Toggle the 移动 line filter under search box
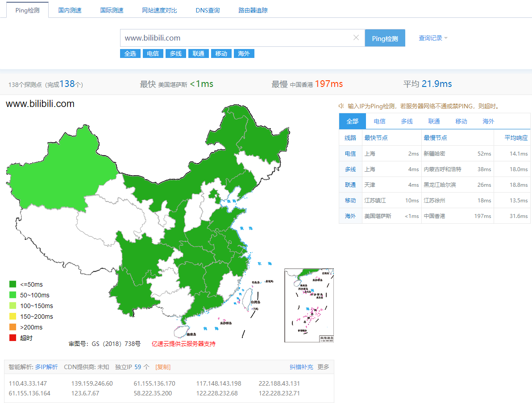 pyautogui.click(x=221, y=53)
